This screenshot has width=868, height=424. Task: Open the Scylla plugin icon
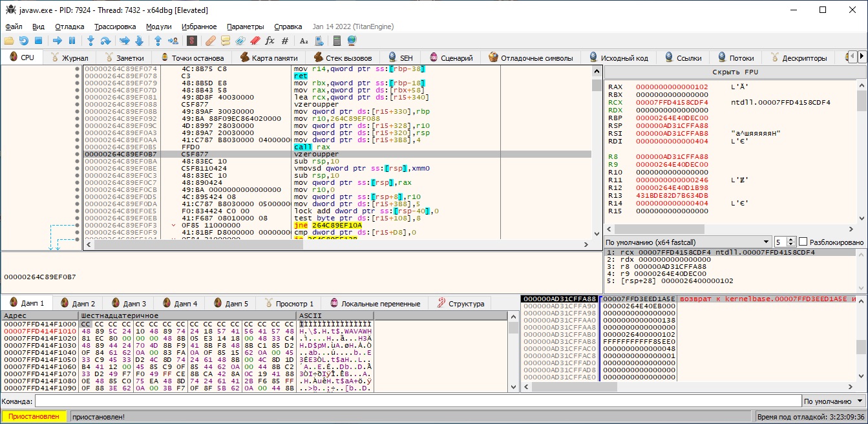point(191,41)
